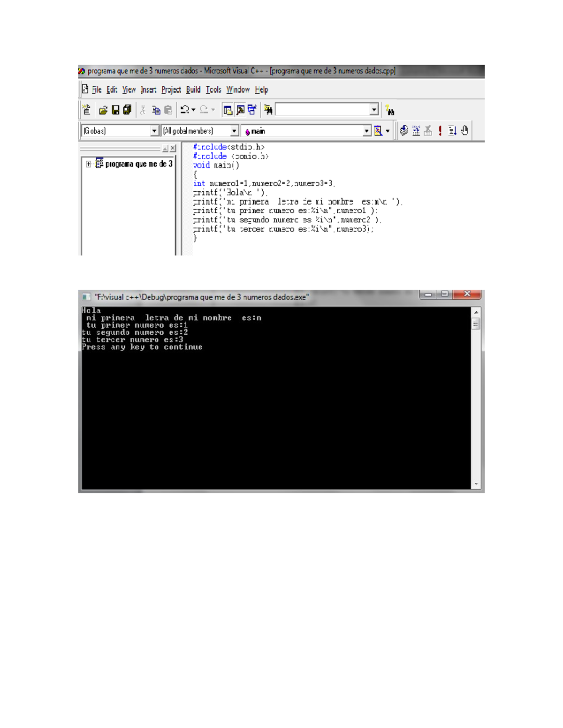Image resolution: width=563 pixels, height=728 pixels.
Task: Click the Undo arrow icon
Action: tap(185, 110)
